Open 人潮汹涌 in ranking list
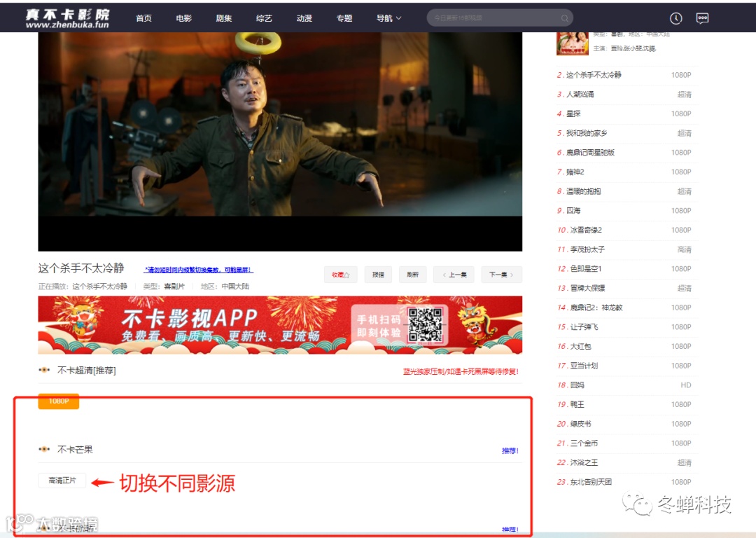 580,94
